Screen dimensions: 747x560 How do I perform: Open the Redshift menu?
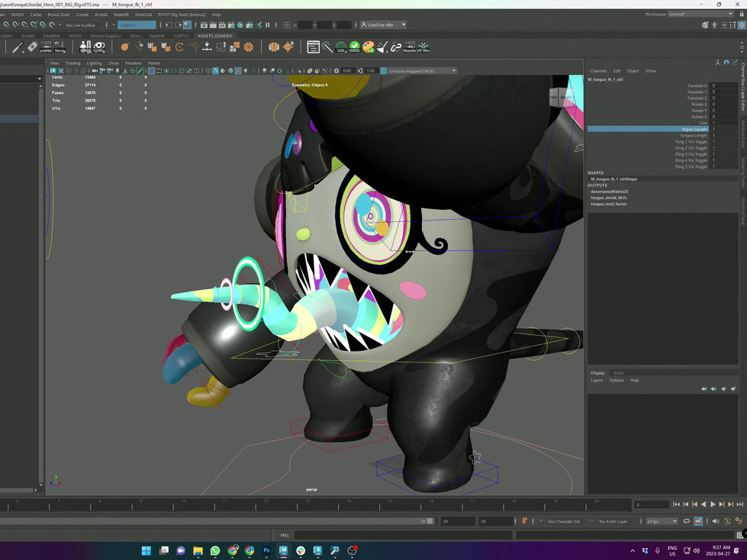coord(121,14)
